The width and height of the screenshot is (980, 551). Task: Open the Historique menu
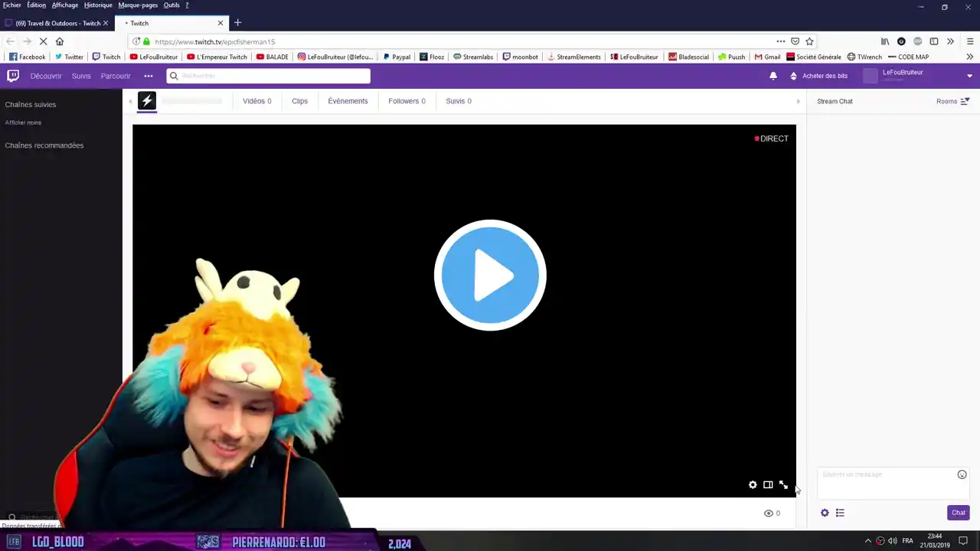pos(98,5)
